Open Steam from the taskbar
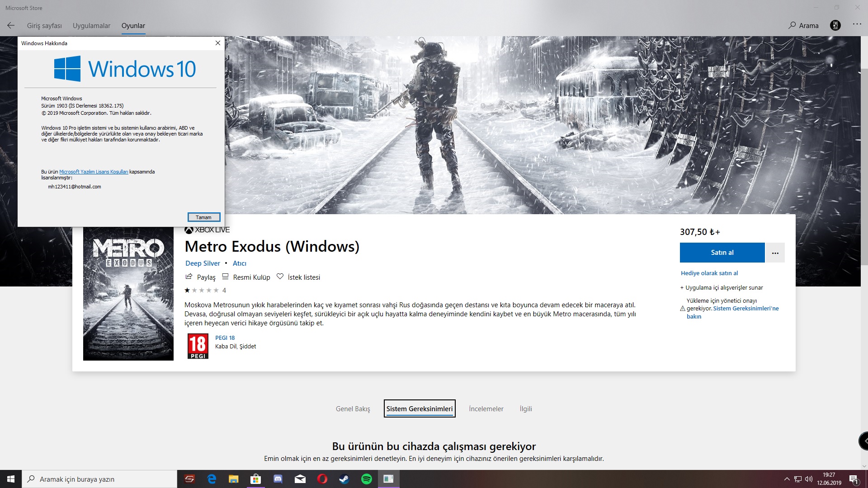Image resolution: width=868 pixels, height=488 pixels. point(344,479)
